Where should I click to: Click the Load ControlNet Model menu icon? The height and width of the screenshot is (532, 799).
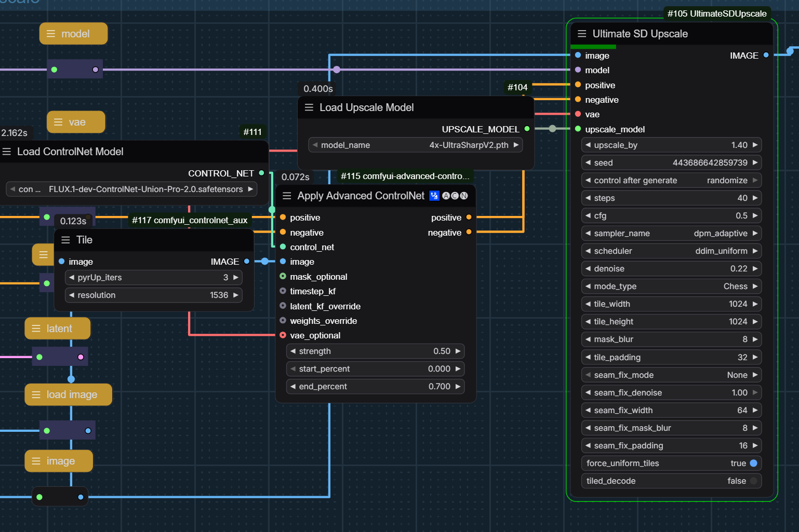coord(7,152)
